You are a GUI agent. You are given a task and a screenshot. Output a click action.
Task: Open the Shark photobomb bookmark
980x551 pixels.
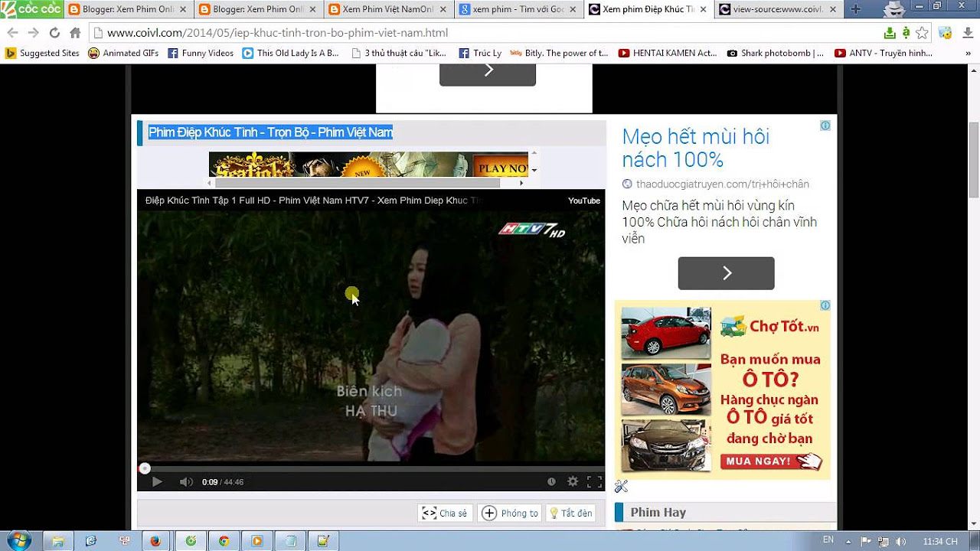click(x=776, y=53)
